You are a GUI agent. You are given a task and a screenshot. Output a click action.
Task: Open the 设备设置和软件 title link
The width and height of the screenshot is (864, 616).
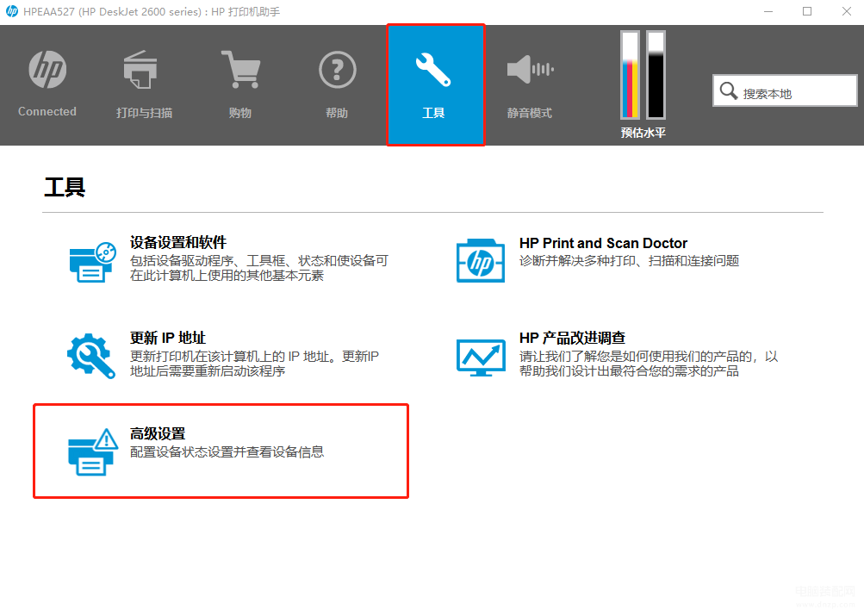[x=178, y=242]
